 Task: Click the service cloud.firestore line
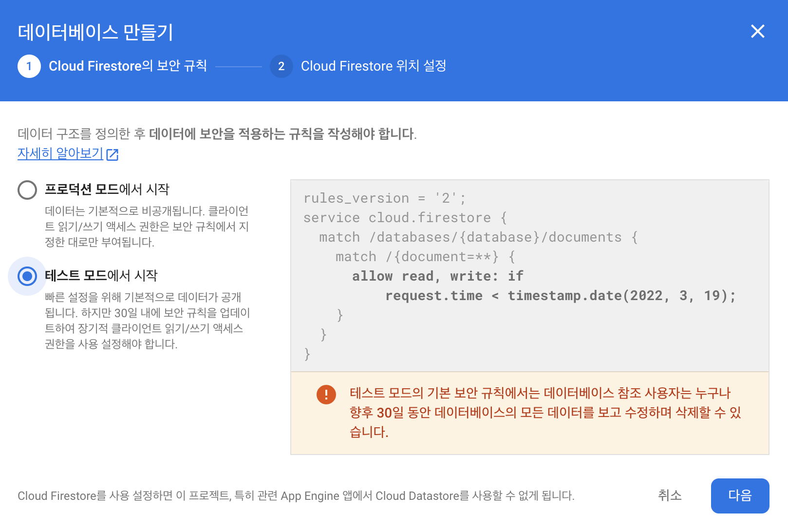pyautogui.click(x=405, y=218)
